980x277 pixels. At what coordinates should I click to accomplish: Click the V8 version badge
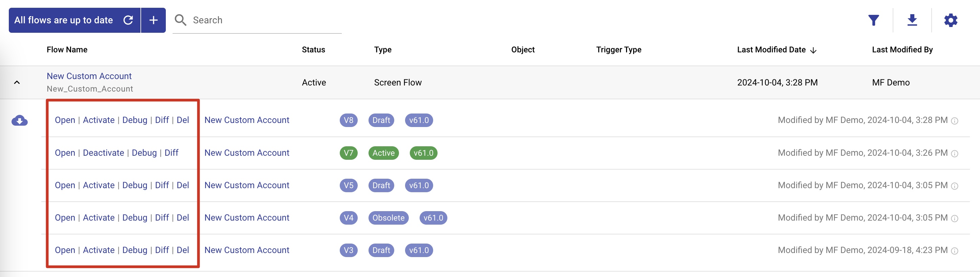pos(349,121)
